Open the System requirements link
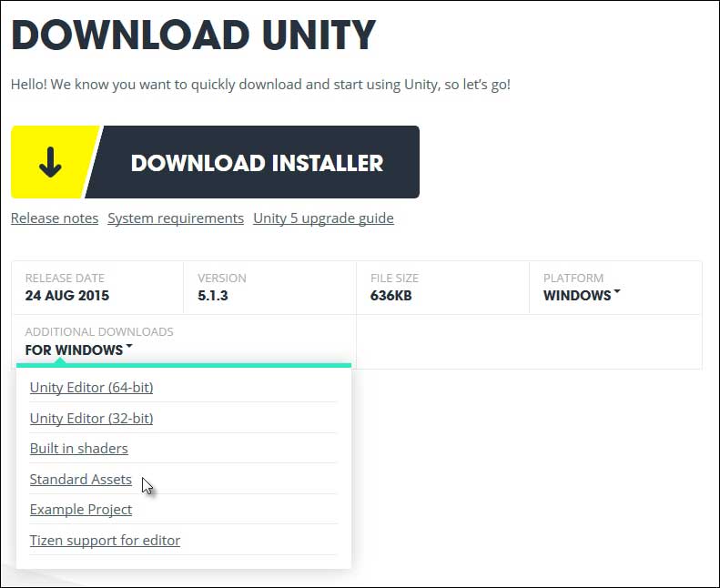 coord(176,218)
